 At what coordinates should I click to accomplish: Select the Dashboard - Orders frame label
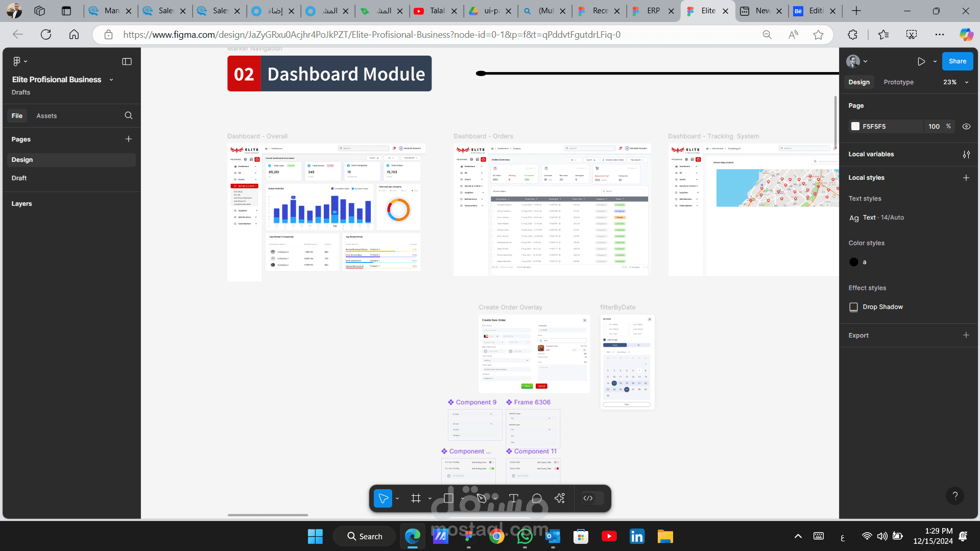[483, 136]
